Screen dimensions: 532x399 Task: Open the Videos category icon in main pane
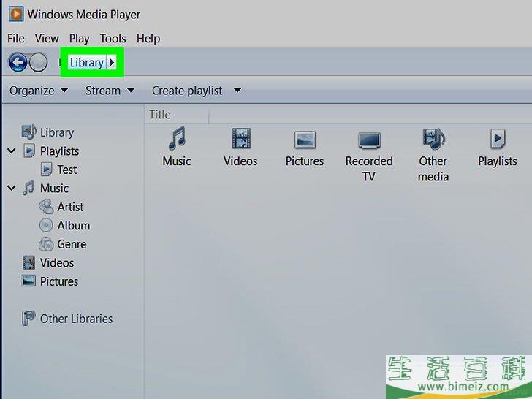241,138
